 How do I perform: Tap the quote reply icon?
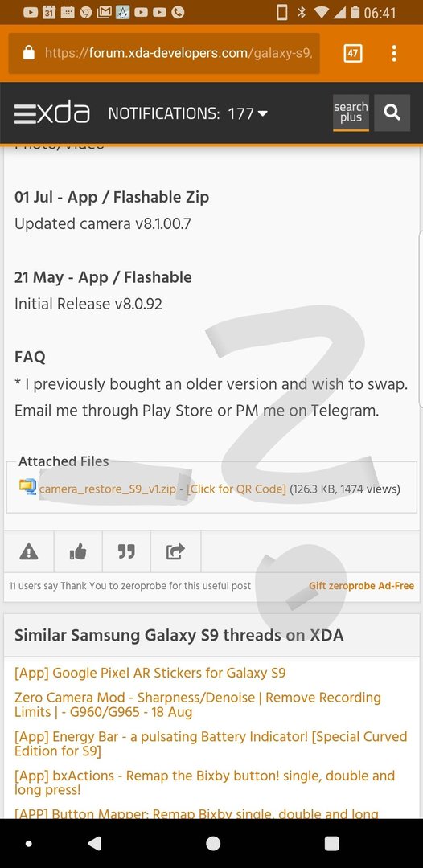click(x=126, y=551)
